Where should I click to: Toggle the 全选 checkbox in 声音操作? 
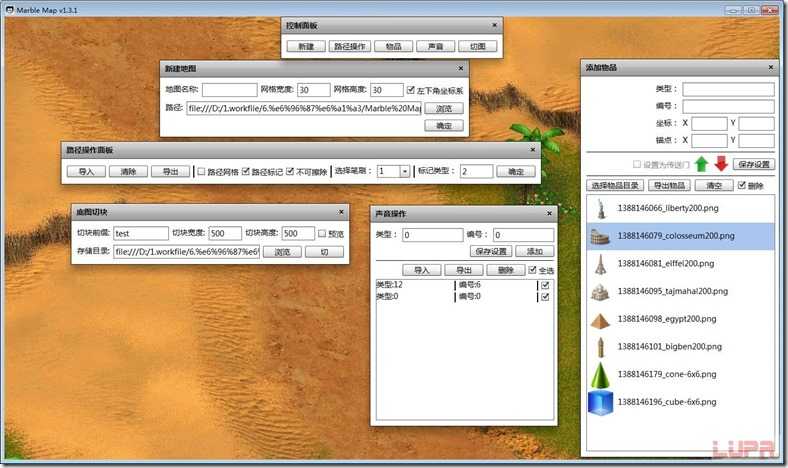pos(532,270)
